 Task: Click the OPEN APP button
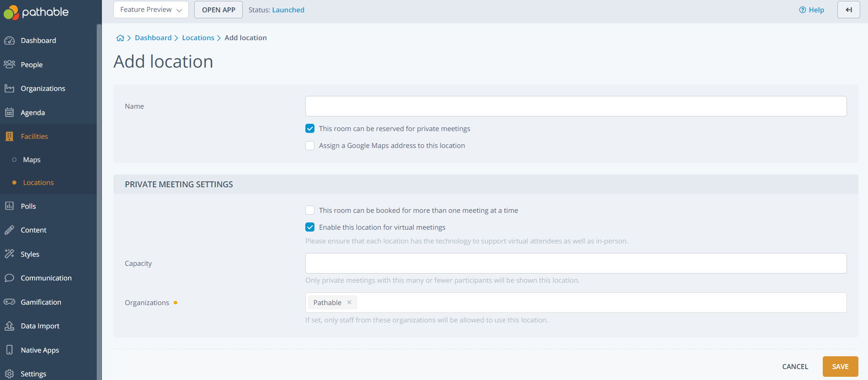point(218,10)
